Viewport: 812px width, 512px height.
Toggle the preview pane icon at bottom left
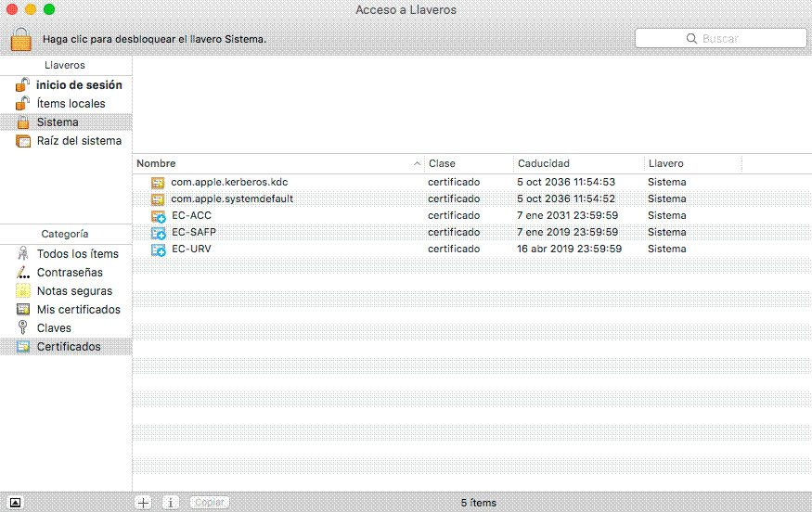(x=16, y=503)
